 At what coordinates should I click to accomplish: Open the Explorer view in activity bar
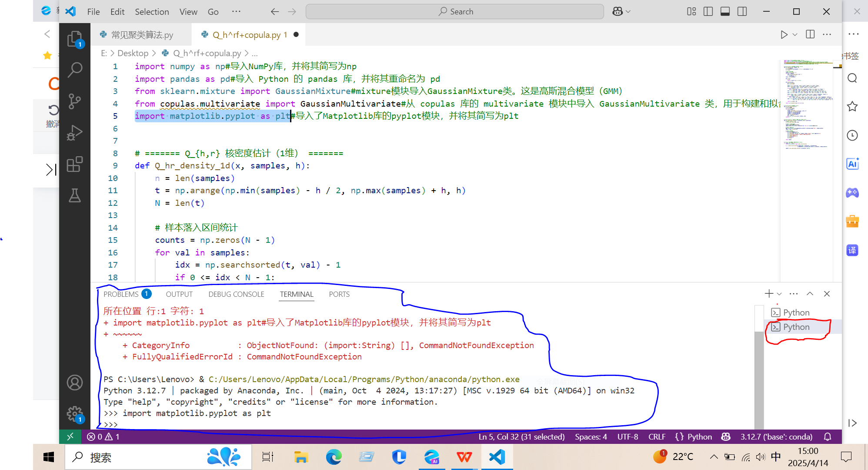pos(75,39)
